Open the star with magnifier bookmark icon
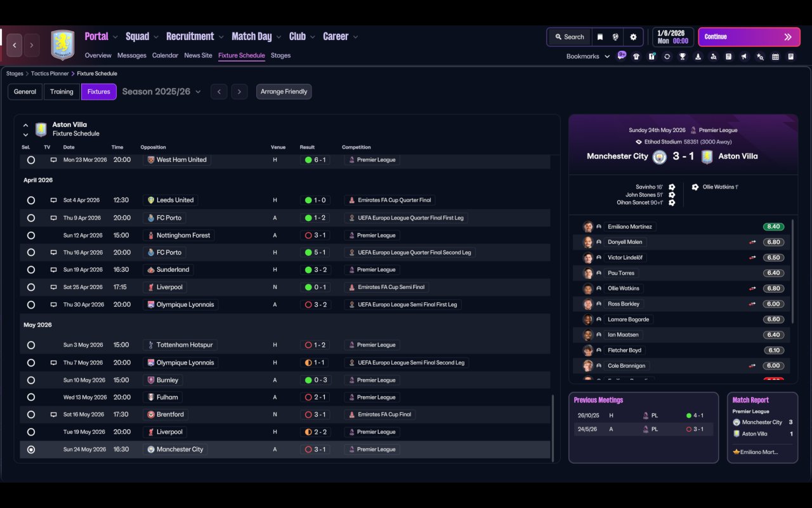Viewport: 812px width, 508px height. pyautogui.click(x=760, y=57)
